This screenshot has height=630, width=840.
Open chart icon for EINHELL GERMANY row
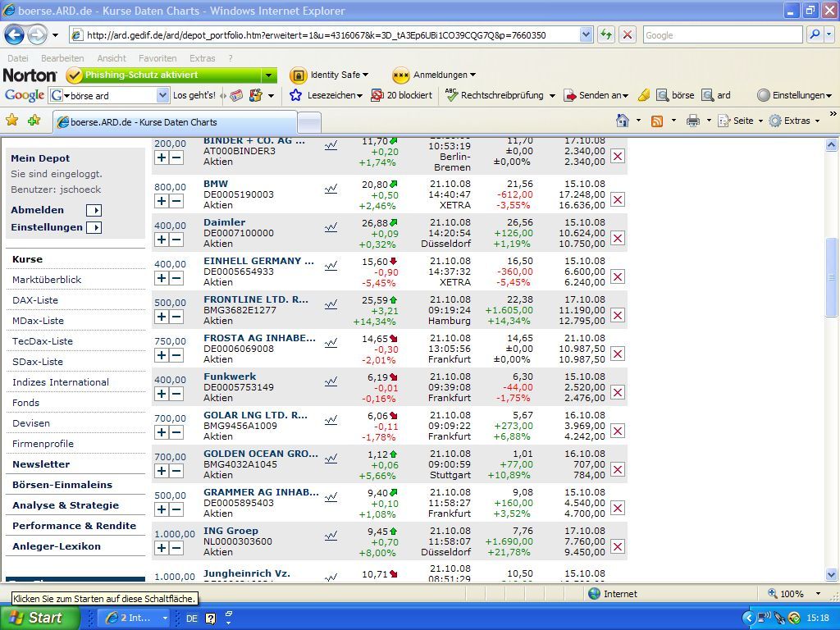click(x=331, y=267)
